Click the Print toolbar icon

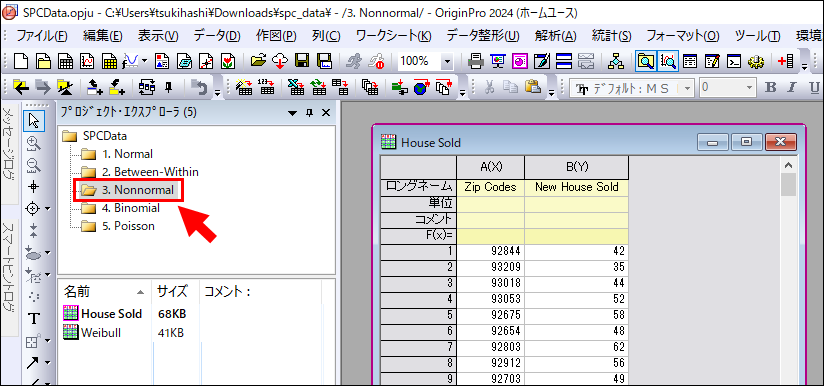(476, 61)
